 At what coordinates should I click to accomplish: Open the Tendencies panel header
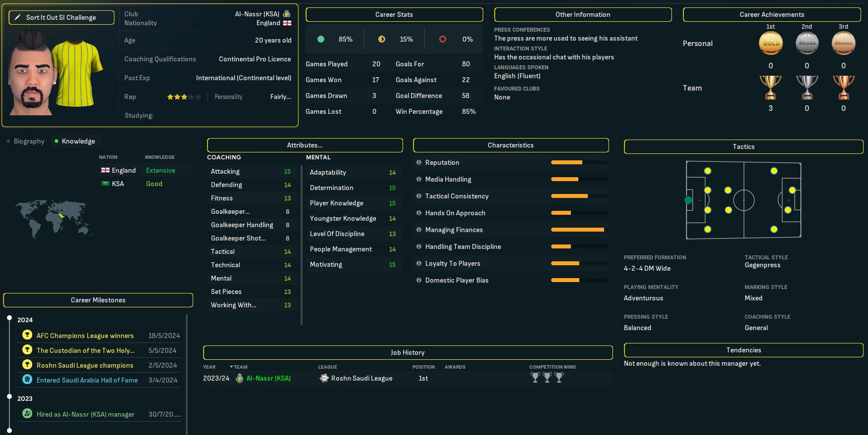[744, 350]
